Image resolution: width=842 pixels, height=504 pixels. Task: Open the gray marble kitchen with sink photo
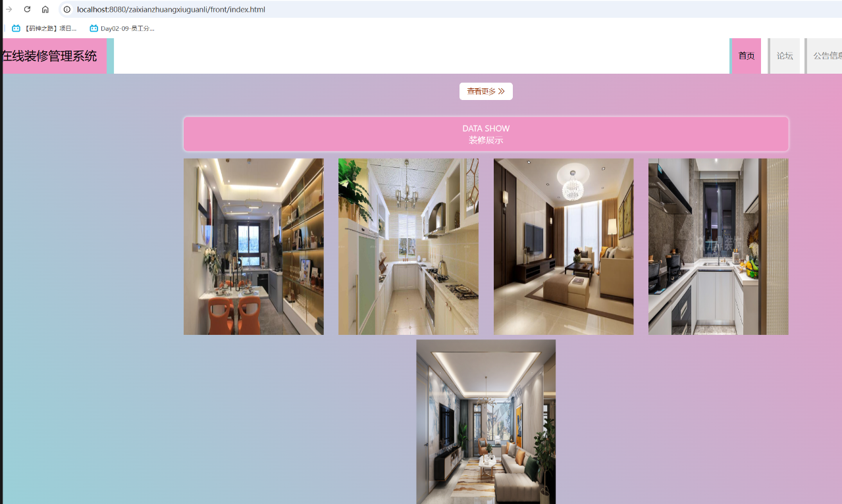point(718,247)
